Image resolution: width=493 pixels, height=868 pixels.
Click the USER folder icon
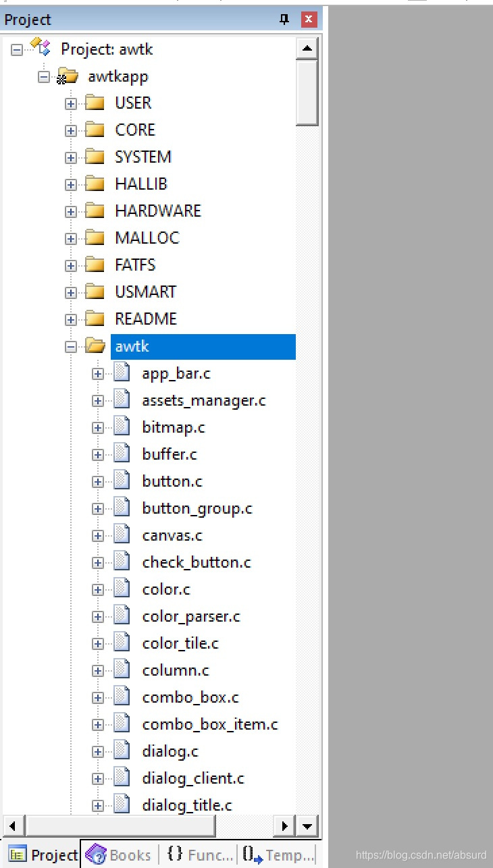tap(95, 103)
